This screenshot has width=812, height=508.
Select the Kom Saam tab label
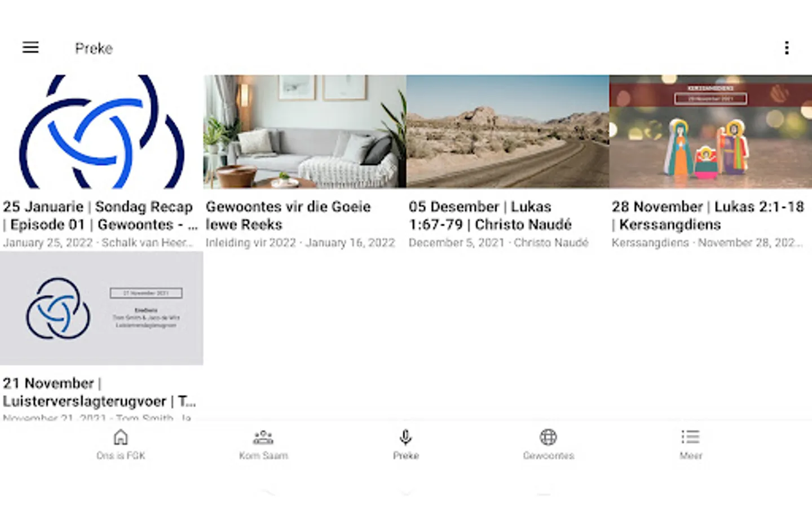[x=263, y=456]
